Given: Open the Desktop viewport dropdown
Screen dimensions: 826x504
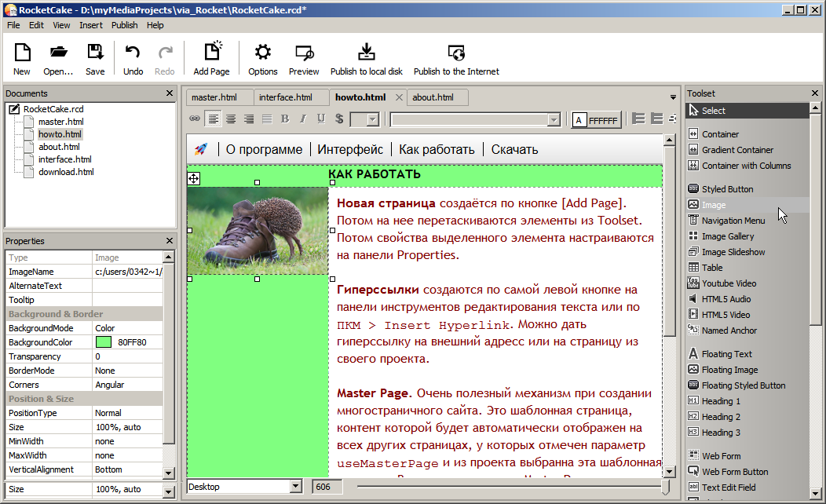Looking at the screenshot, I should [x=295, y=487].
